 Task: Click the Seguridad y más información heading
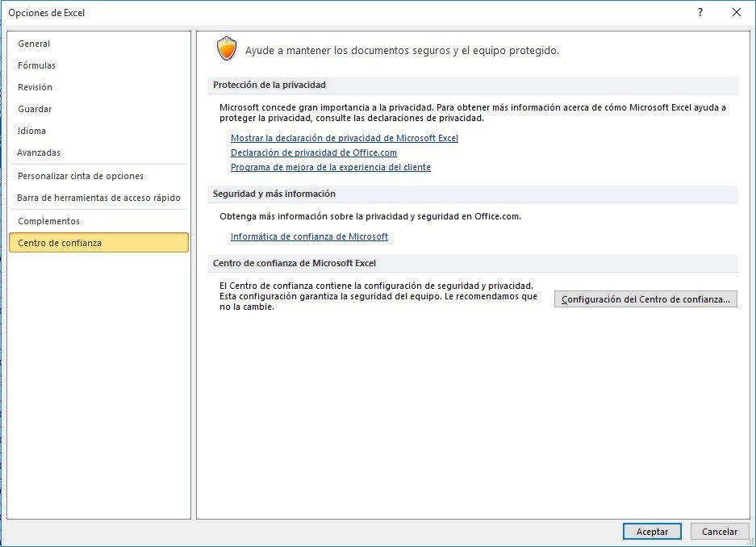pos(274,194)
